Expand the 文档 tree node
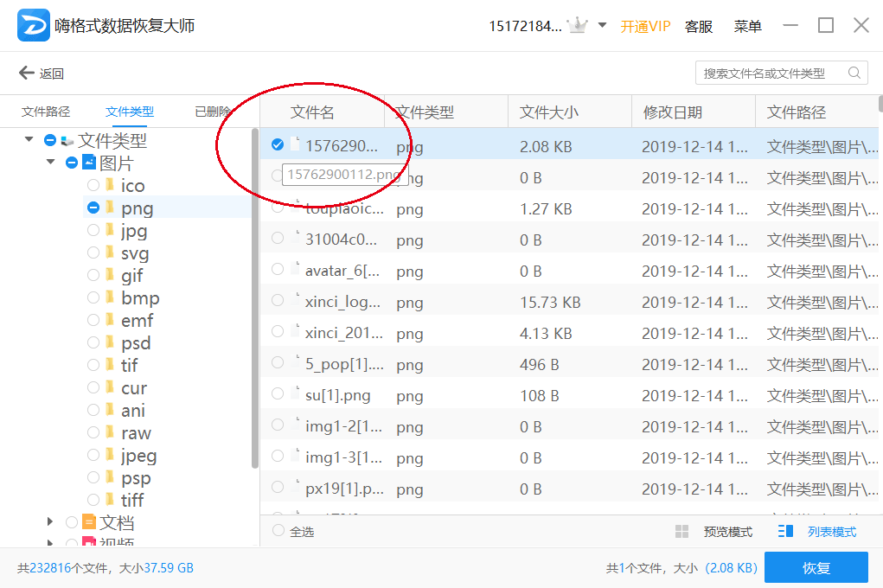 coord(50,522)
